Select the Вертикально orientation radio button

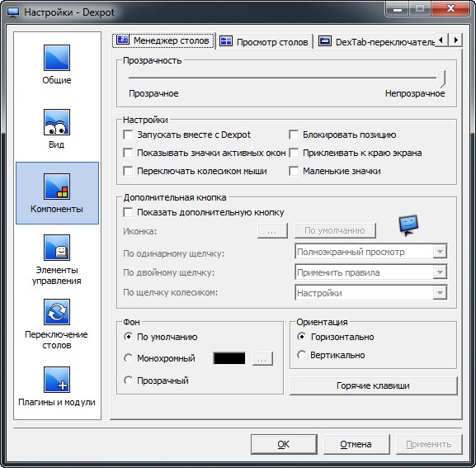tap(301, 355)
